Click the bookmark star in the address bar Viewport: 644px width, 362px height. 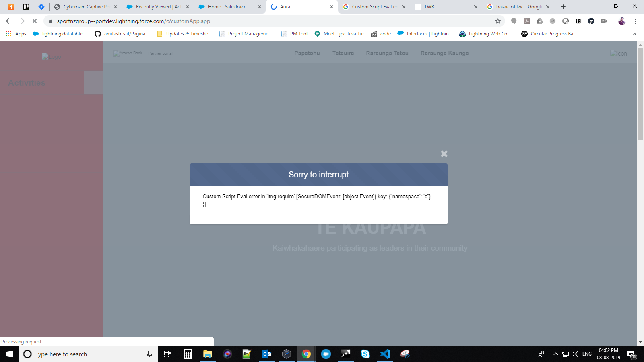[x=498, y=21]
